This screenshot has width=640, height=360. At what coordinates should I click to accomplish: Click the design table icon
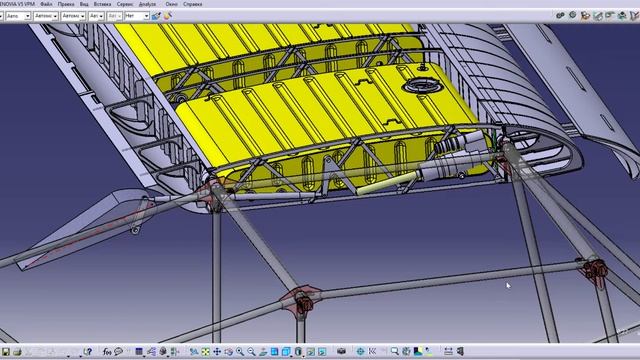(x=139, y=351)
